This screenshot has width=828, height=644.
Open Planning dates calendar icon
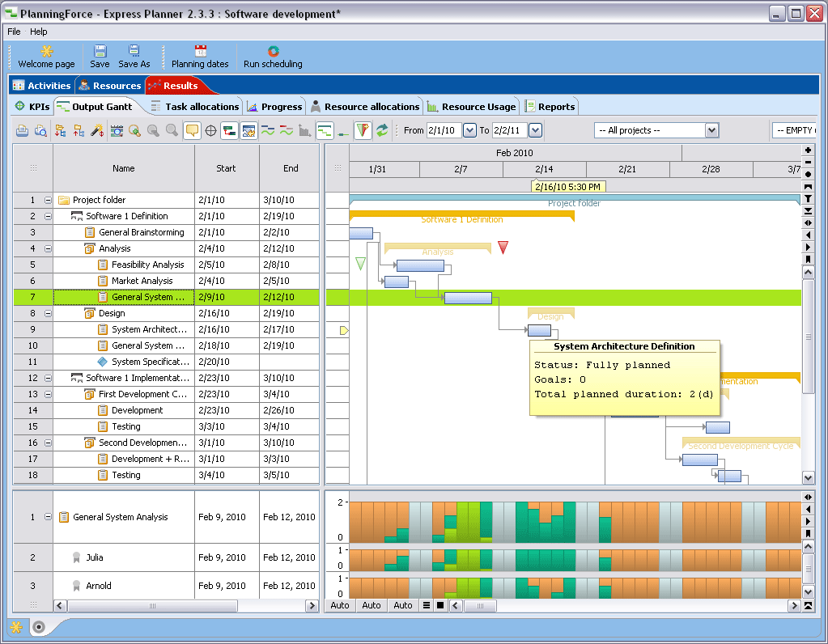(200, 52)
